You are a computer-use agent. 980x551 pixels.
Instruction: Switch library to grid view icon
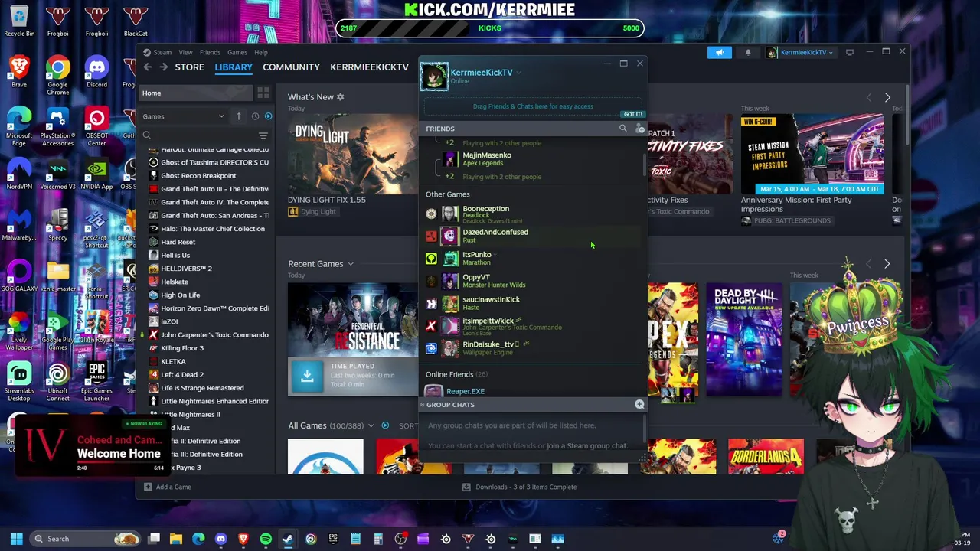(x=263, y=93)
